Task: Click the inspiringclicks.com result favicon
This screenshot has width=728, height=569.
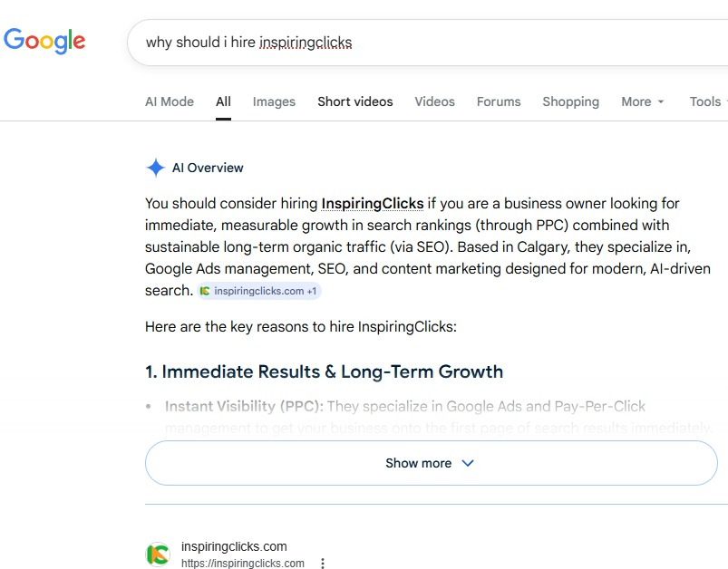Action: 158,555
